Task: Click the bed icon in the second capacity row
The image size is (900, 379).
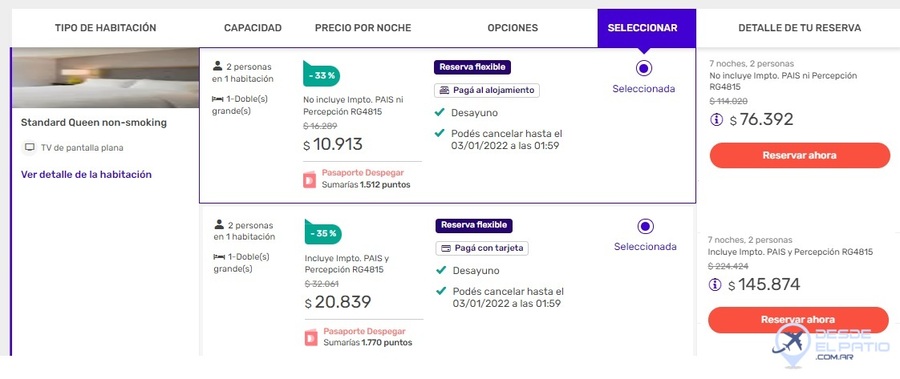Action: tap(219, 257)
